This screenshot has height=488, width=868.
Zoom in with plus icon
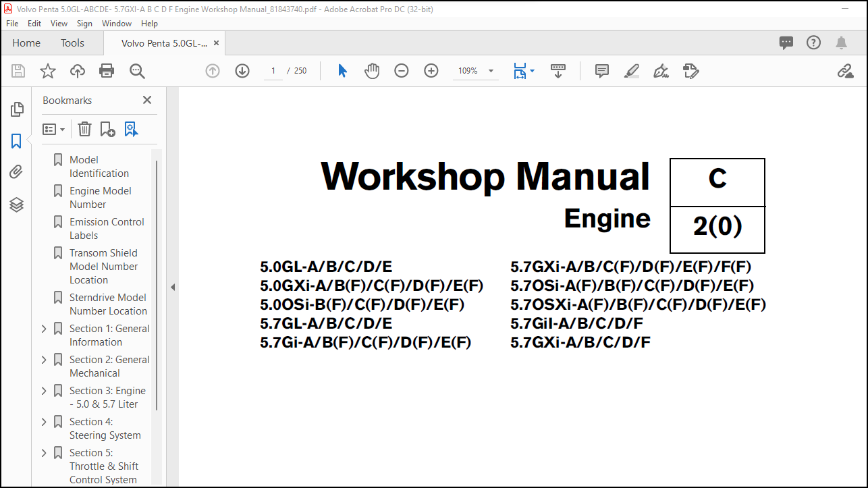431,71
